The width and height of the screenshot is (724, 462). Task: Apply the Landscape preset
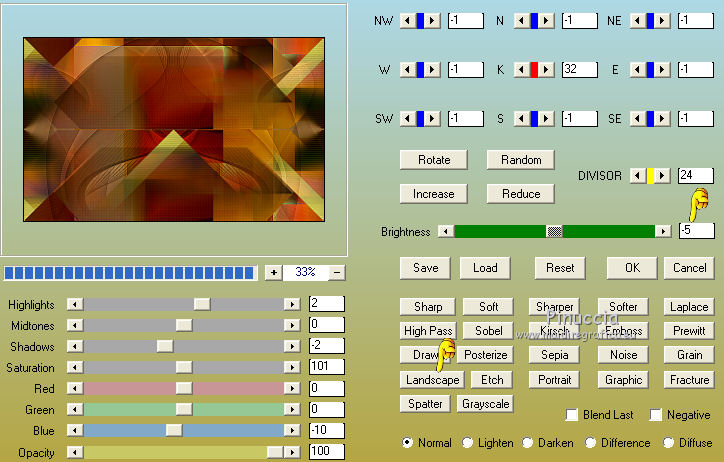(x=432, y=380)
